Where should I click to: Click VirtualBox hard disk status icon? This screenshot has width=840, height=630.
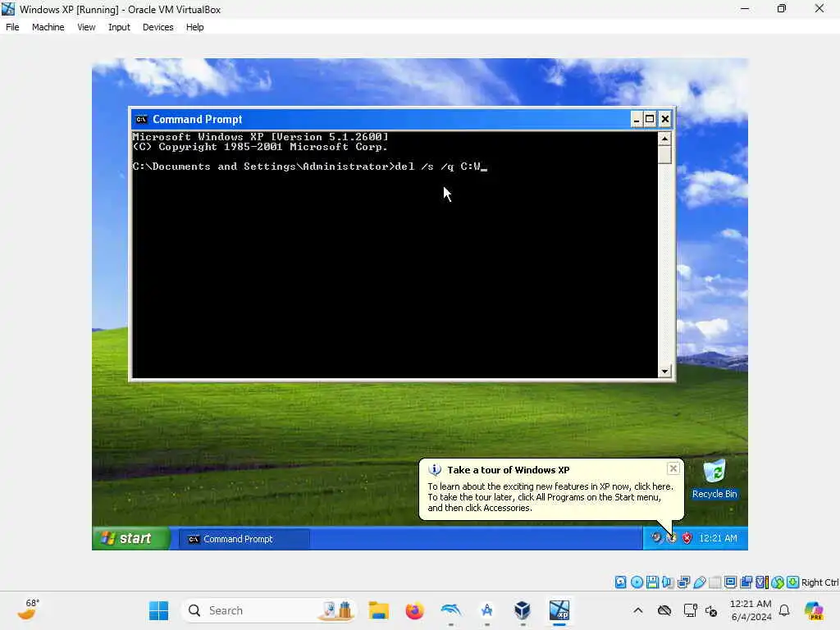(x=620, y=582)
